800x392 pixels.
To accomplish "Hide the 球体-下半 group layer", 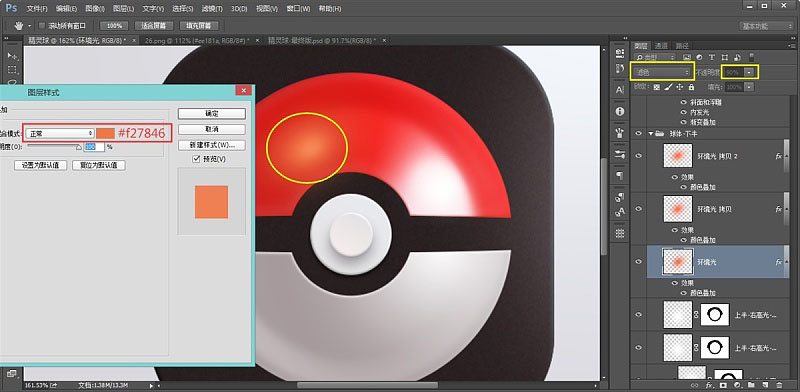I will click(x=638, y=134).
